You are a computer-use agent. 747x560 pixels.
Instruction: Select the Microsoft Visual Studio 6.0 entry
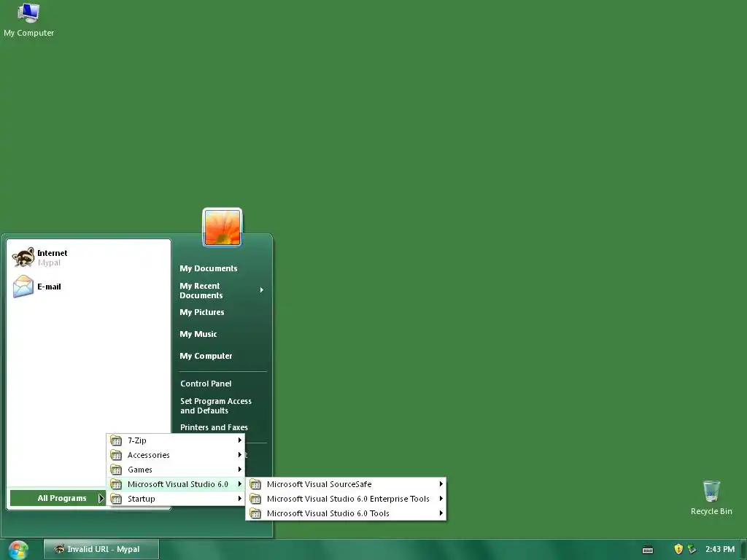(175, 484)
